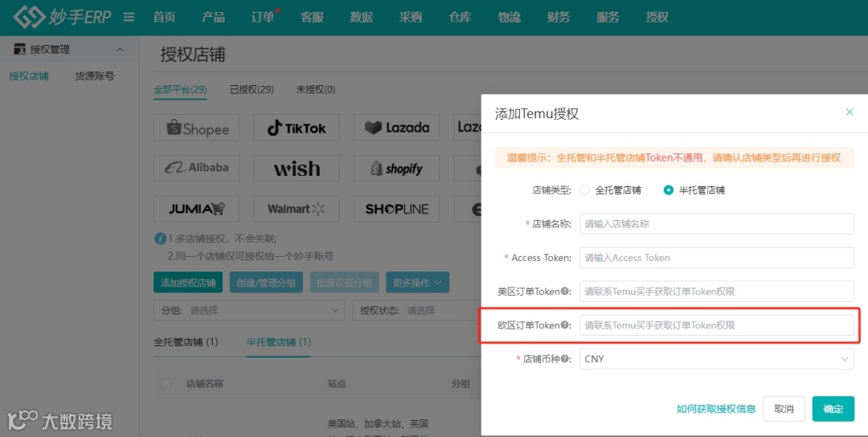Collapse the 授权管理 sidebar section chevron
868x437 pixels.
click(x=120, y=50)
